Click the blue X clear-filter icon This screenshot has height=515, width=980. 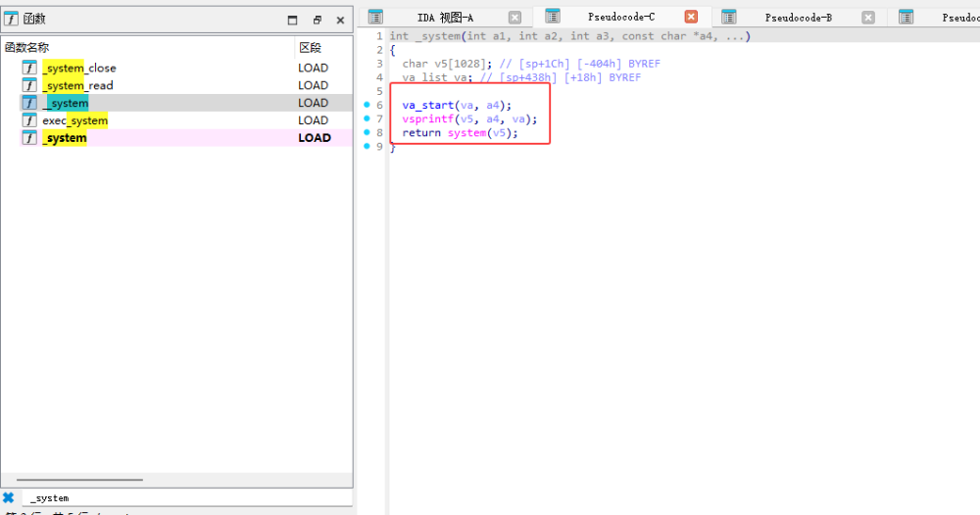point(9,497)
